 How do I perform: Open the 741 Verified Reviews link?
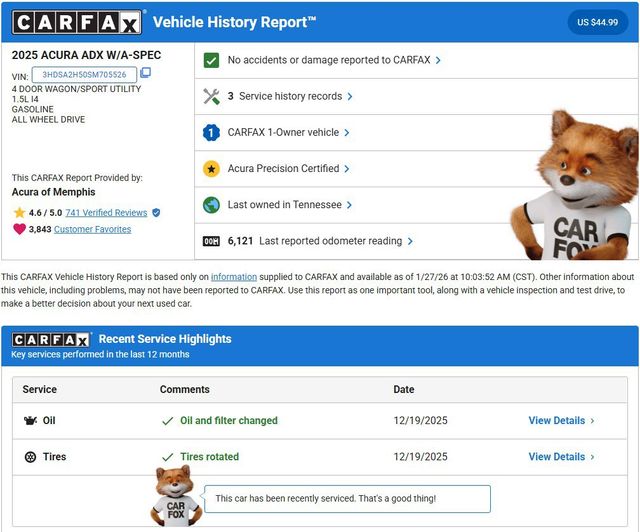106,213
